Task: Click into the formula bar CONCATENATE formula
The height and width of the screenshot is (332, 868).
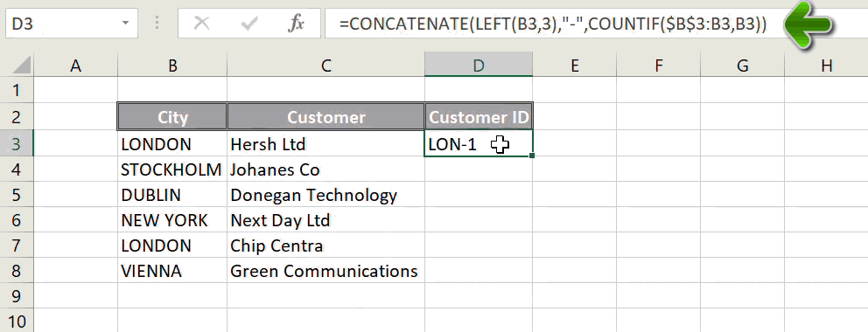Action: (554, 24)
